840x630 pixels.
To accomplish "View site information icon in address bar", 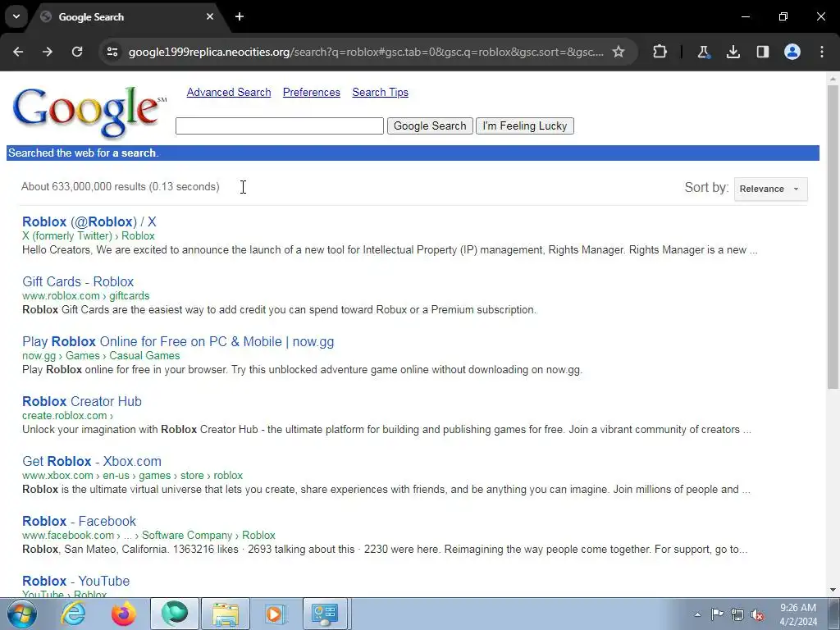I will pyautogui.click(x=112, y=52).
